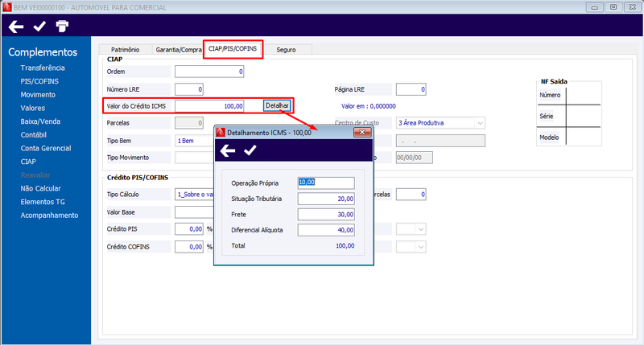Close the Detalhamento ICMS dialog

pyautogui.click(x=362, y=132)
